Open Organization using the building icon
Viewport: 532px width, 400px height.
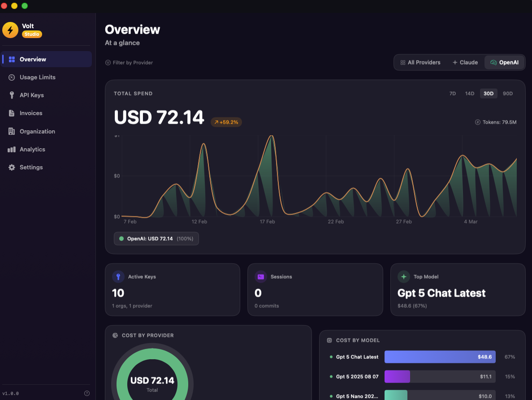click(11, 131)
